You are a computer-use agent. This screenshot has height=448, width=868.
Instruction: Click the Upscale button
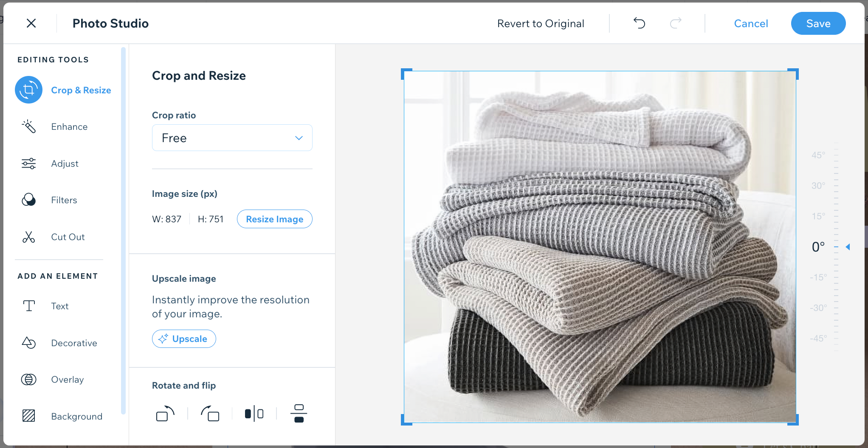(x=184, y=339)
